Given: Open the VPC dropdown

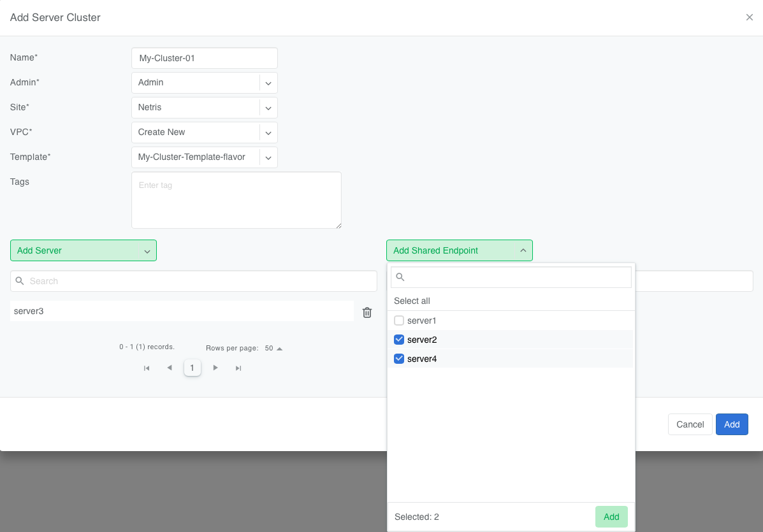Looking at the screenshot, I should 268,133.
